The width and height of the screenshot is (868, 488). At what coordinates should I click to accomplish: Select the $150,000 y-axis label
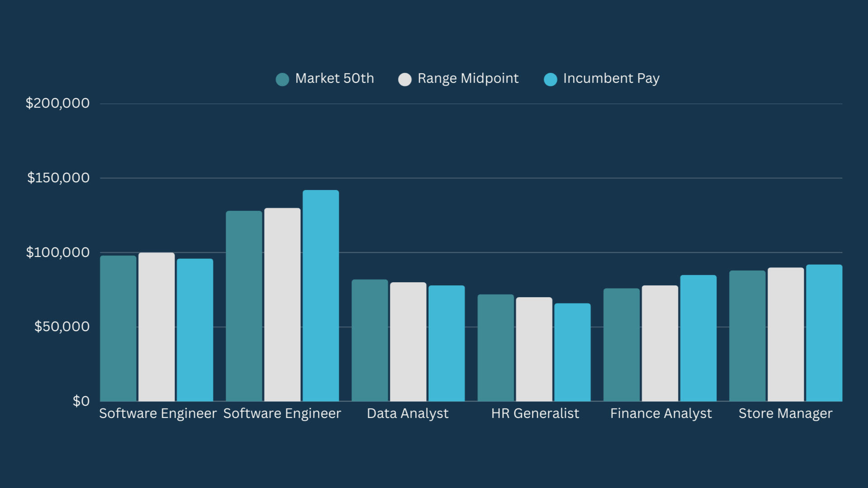click(x=58, y=178)
